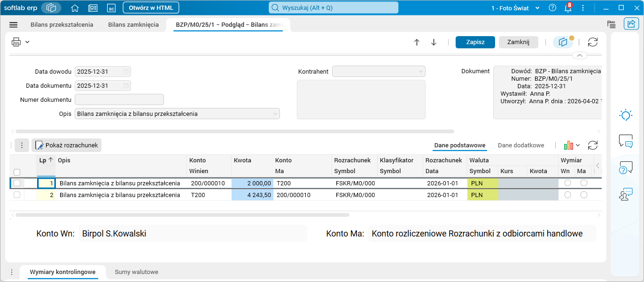This screenshot has height=282, width=644.
Task: Switch to Bilans zamknięcia tab
Action: point(133,24)
